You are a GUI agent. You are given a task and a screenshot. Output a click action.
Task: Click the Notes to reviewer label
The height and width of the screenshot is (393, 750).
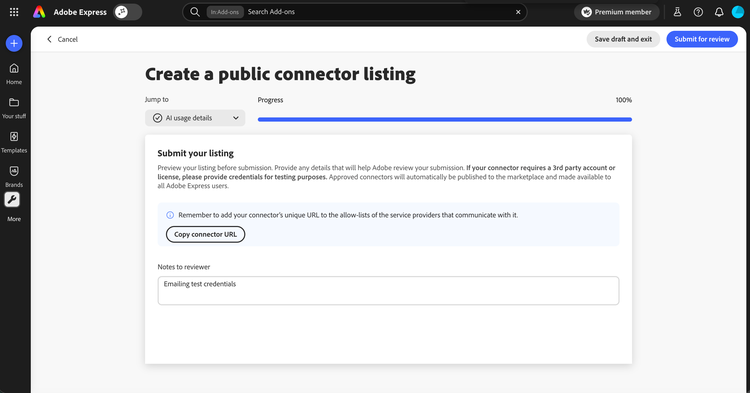(184, 267)
